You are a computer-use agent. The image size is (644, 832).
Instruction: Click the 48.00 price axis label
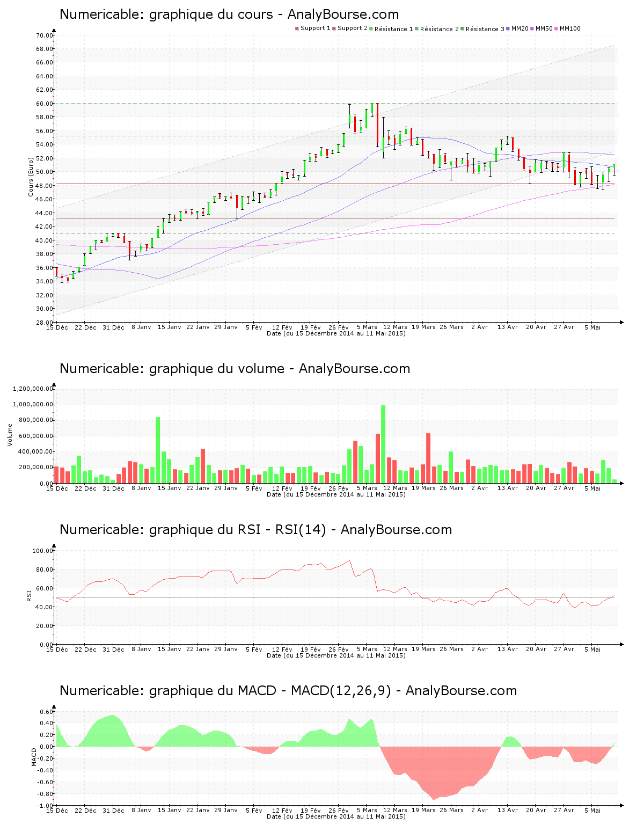(x=45, y=186)
